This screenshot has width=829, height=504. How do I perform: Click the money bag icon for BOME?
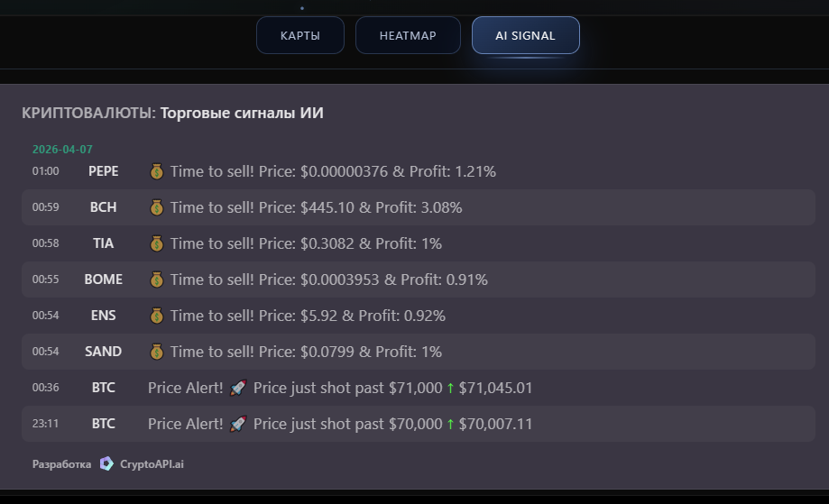tap(157, 279)
